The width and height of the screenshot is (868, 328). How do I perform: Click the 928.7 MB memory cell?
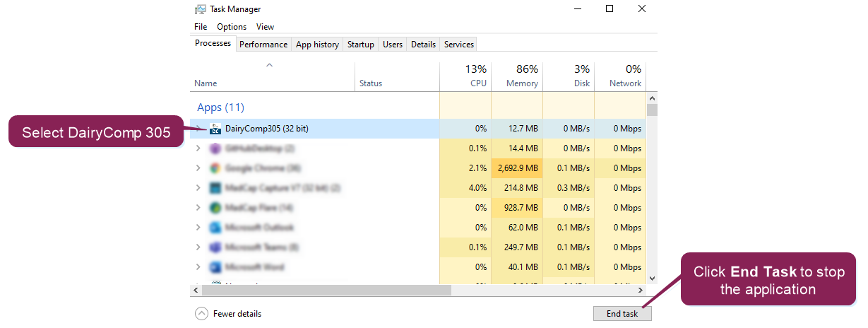(x=516, y=208)
